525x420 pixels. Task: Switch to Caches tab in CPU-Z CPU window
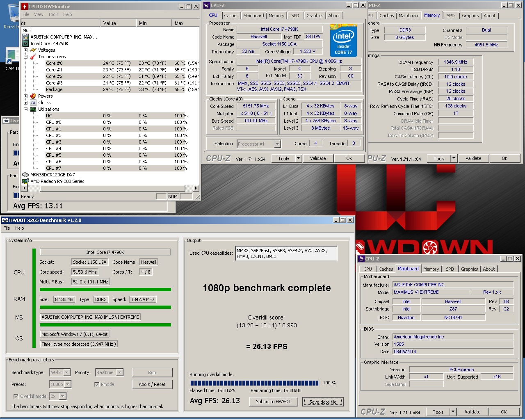(x=231, y=16)
